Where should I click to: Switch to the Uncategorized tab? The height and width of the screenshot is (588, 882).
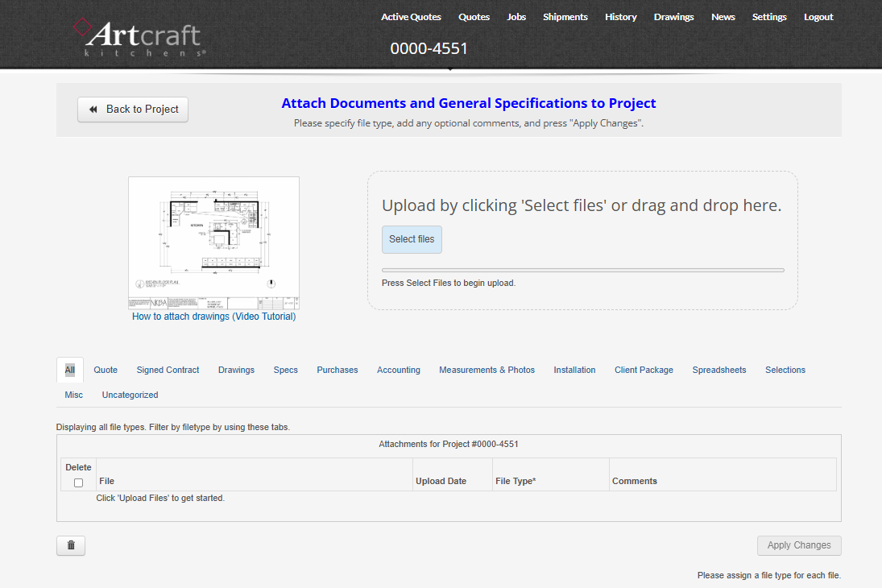click(x=130, y=395)
